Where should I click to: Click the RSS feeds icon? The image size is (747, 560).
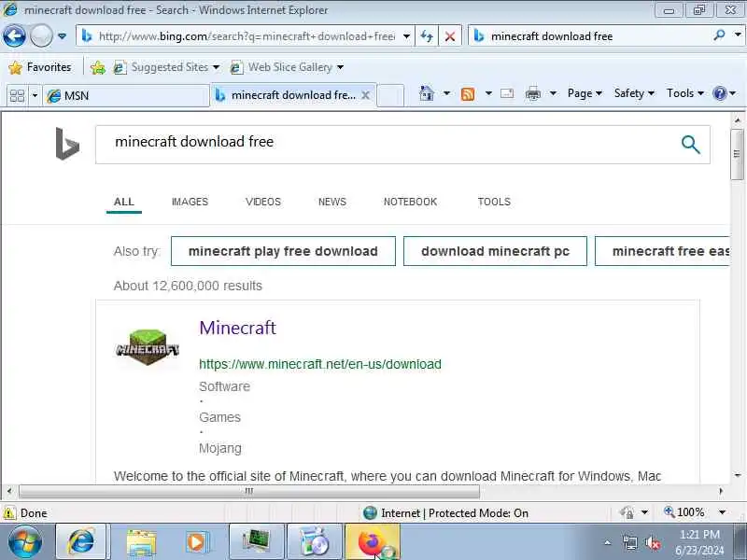coord(468,94)
